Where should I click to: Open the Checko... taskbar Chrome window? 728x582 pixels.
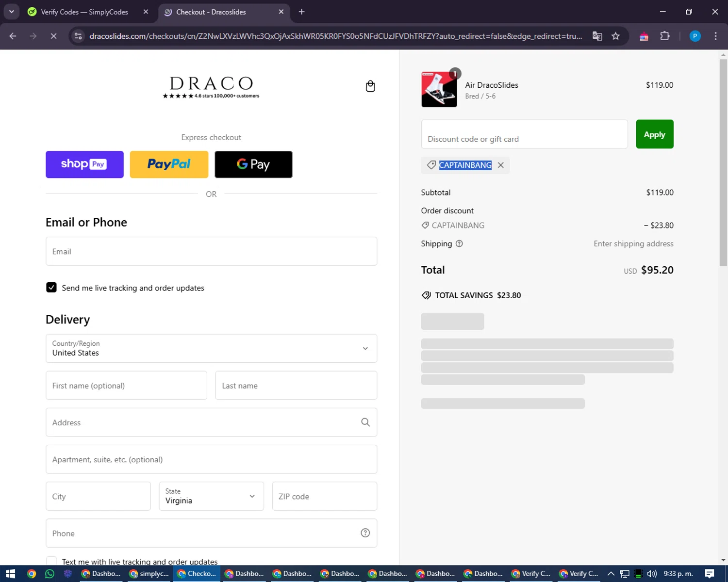[197, 574]
